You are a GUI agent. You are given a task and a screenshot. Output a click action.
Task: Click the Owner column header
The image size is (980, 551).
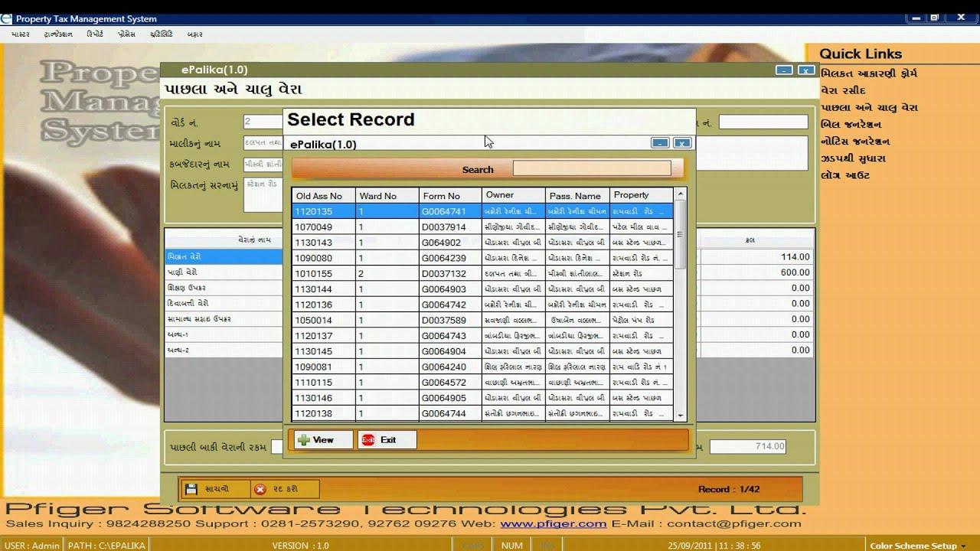[514, 195]
